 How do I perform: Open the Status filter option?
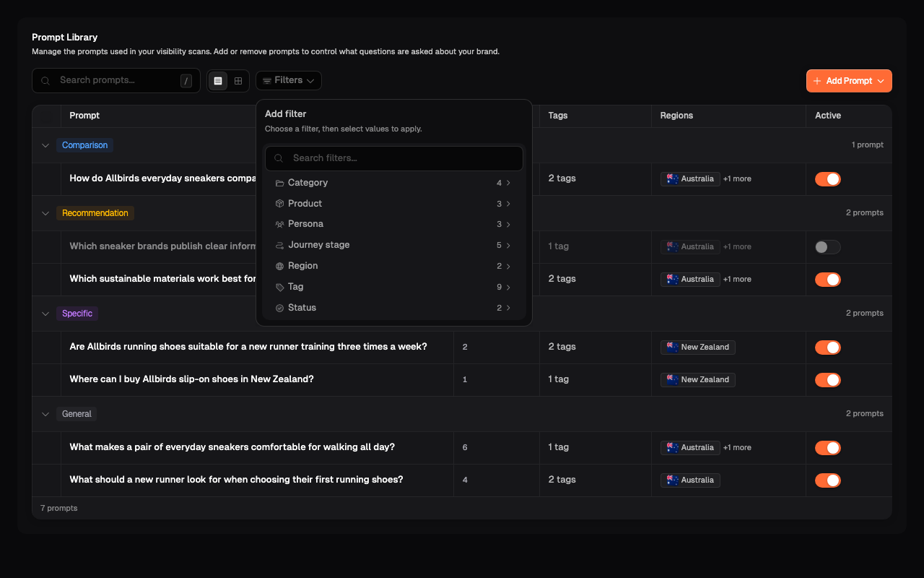coord(394,309)
